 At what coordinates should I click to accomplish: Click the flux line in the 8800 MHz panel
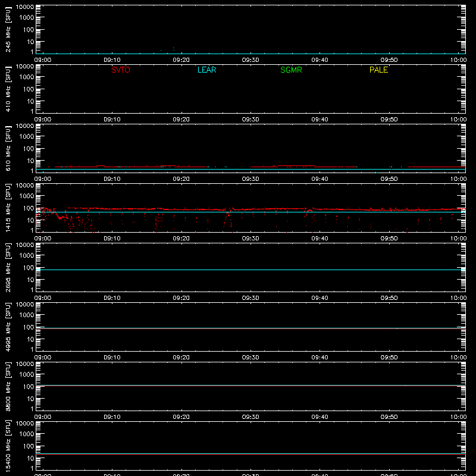click(250, 386)
